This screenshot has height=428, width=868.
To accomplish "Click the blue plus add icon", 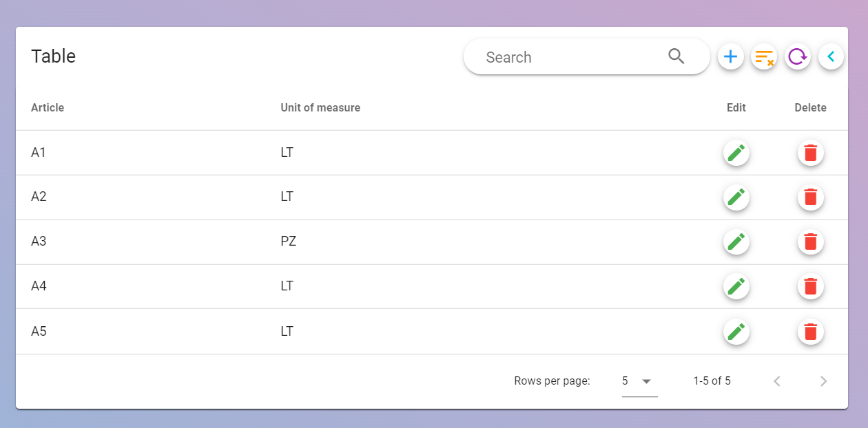I will (731, 56).
